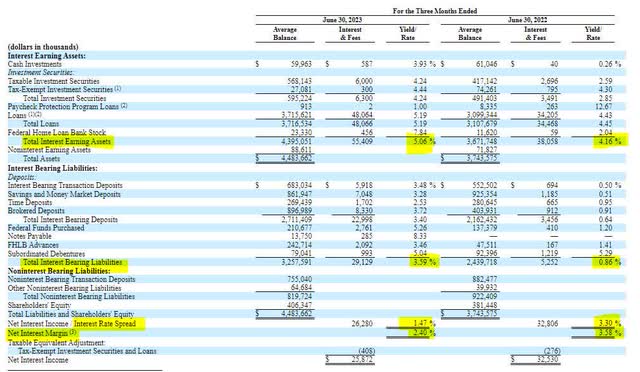Screen dimensions: 640x372
Task: Select the "June 30, 2023" column header
Action: [342, 20]
